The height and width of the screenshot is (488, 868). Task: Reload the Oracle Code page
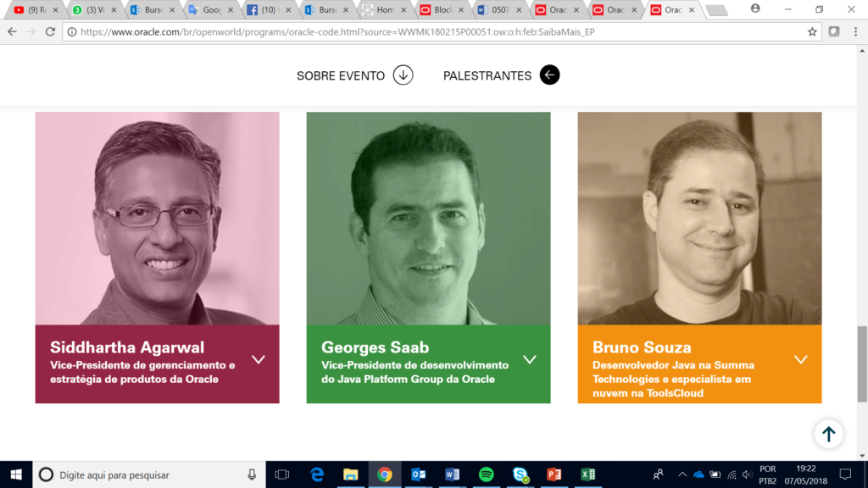[x=50, y=32]
